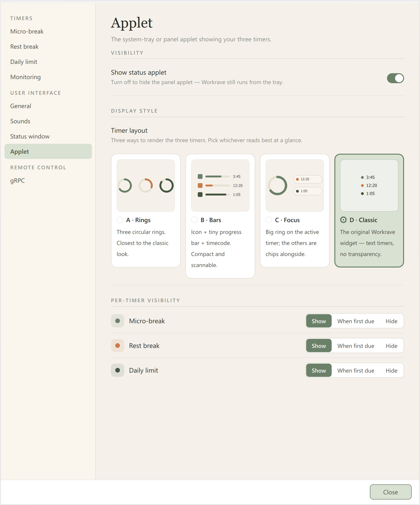Go to the General page
The width and height of the screenshot is (420, 505).
(48, 106)
